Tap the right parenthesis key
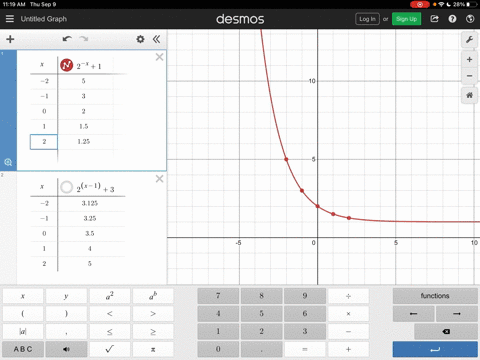 pos(66,314)
